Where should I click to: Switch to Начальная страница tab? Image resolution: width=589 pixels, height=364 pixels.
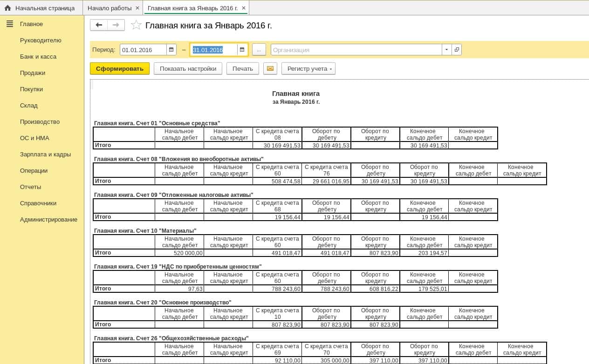(41, 8)
